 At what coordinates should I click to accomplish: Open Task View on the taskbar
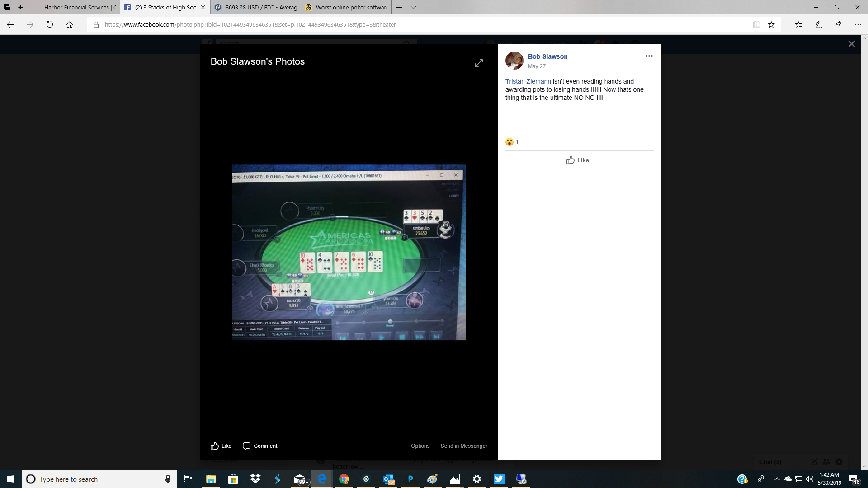188,479
